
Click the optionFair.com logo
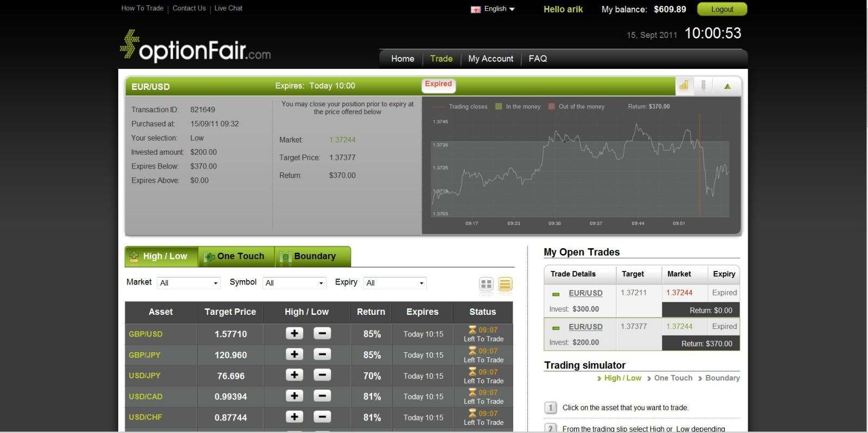[x=195, y=47]
